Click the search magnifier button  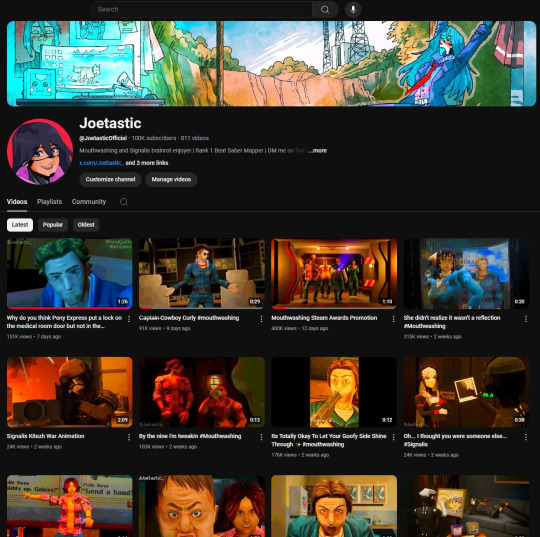(x=325, y=9)
